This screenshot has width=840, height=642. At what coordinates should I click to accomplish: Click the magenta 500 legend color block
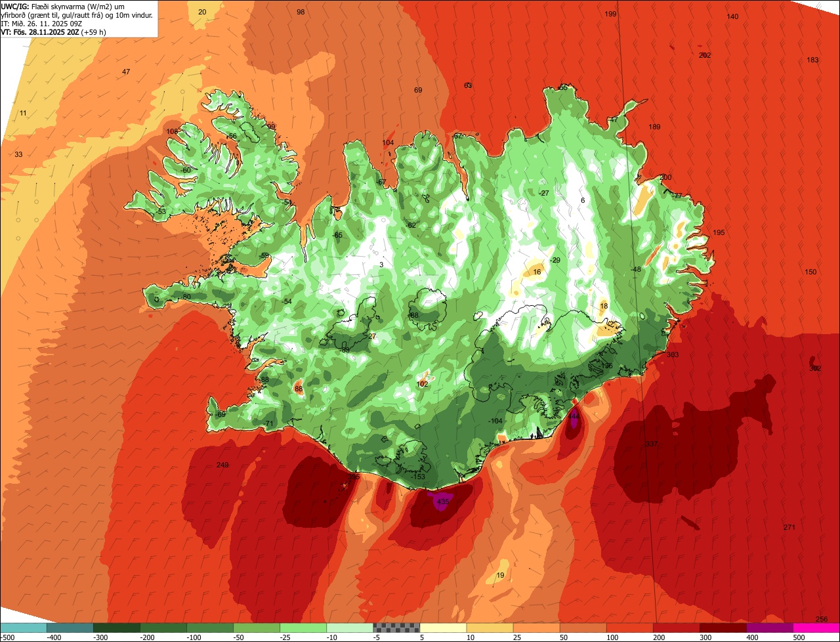click(x=816, y=628)
